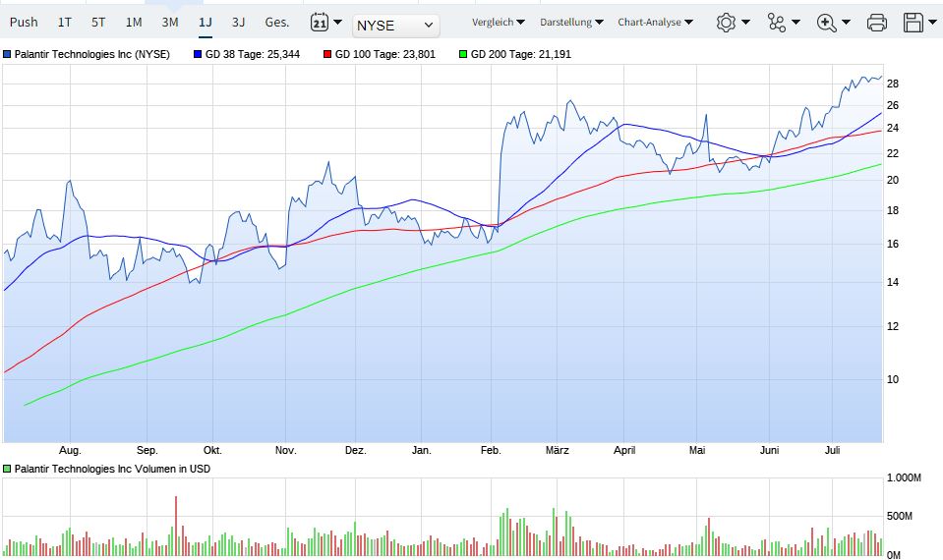Expand the arrow beside save icon
The width and height of the screenshot is (943, 560).
pyautogui.click(x=932, y=23)
